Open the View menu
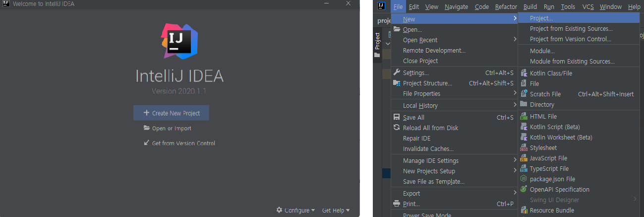This screenshot has width=644, height=217. [432, 6]
